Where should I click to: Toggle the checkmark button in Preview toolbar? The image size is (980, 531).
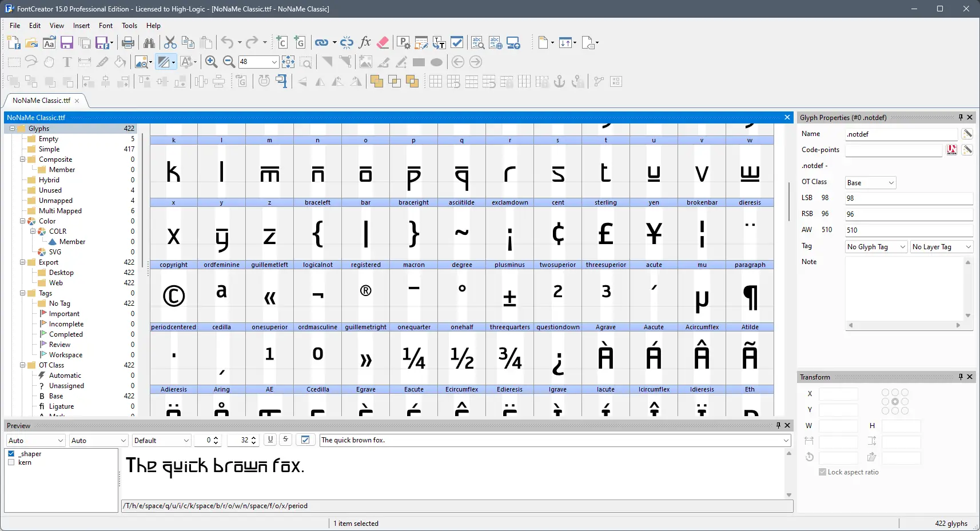point(305,440)
